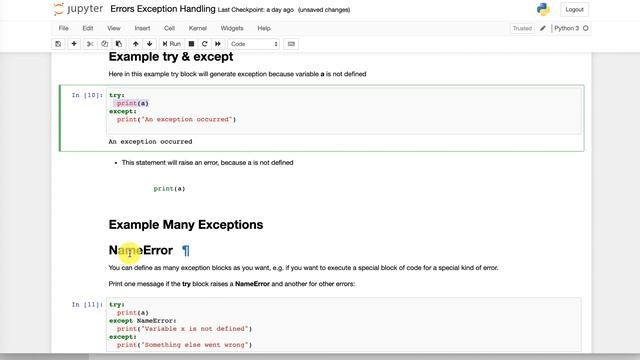Restart kernel and run all icon

tap(218, 44)
